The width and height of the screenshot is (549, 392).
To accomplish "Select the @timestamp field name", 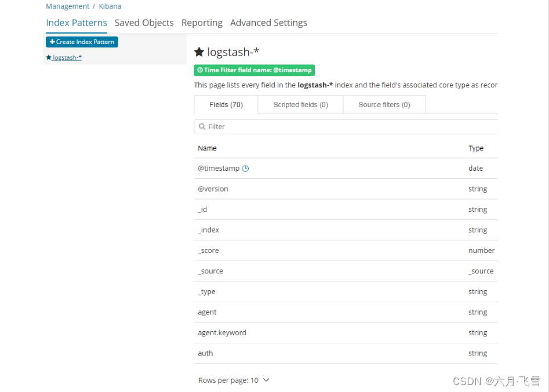I will [219, 168].
